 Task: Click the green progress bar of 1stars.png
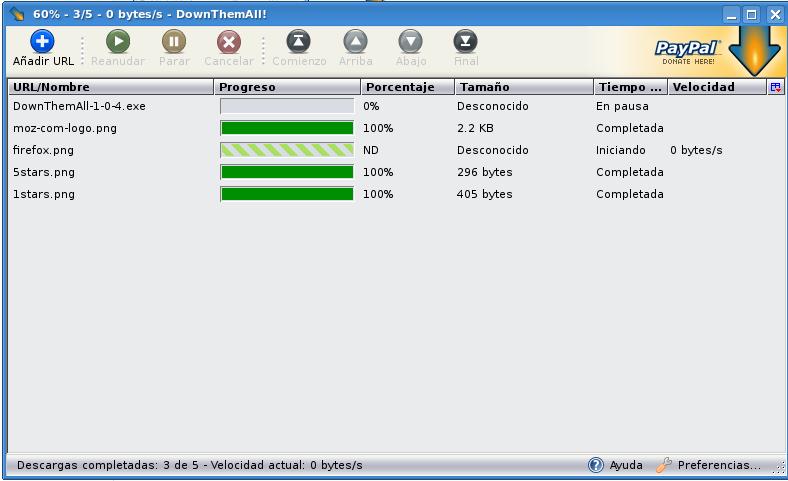pos(287,194)
